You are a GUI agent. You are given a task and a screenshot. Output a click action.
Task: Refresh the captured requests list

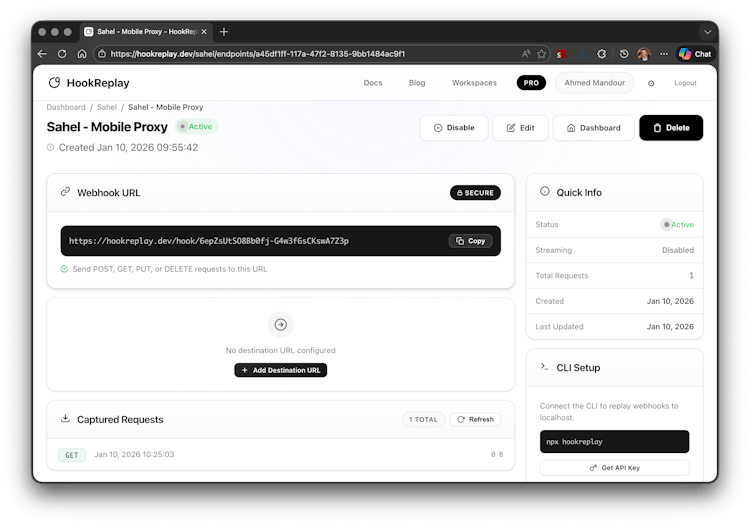475,419
